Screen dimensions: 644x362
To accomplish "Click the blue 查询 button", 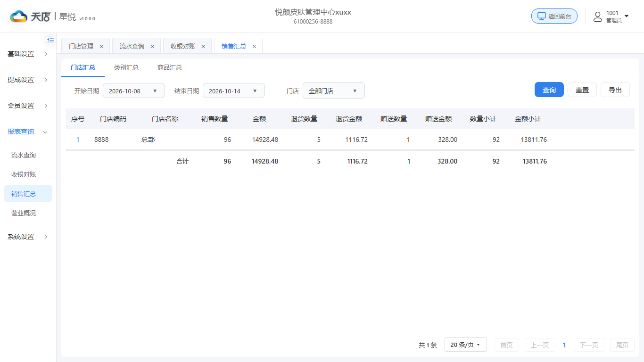I will tap(549, 90).
